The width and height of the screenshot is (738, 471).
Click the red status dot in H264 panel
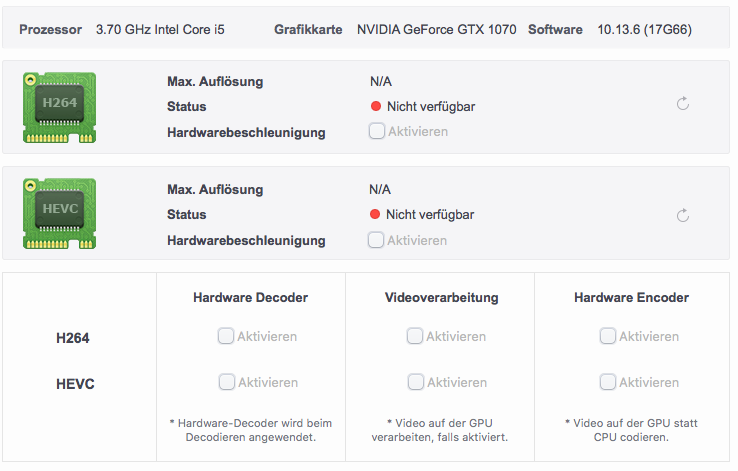[376, 106]
